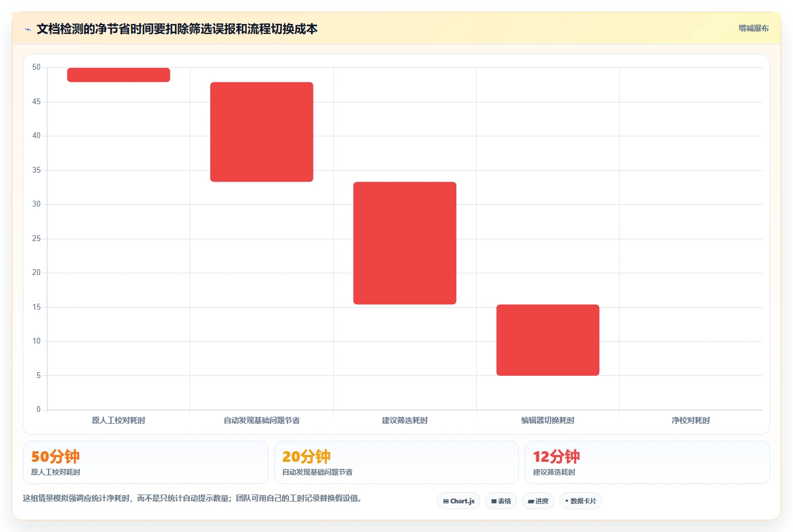Click the 表格 tag chip
The height and width of the screenshot is (532, 793).
(501, 501)
